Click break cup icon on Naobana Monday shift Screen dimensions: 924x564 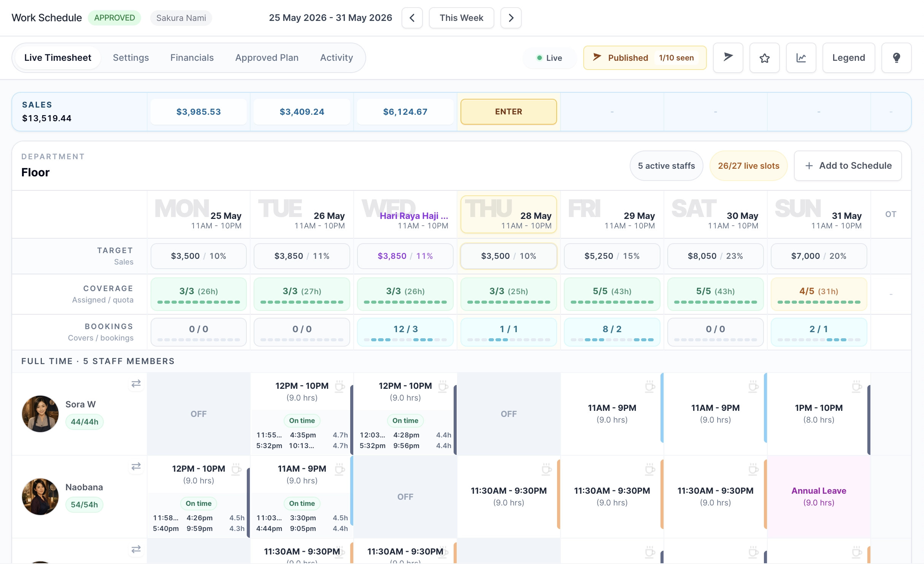236,469
